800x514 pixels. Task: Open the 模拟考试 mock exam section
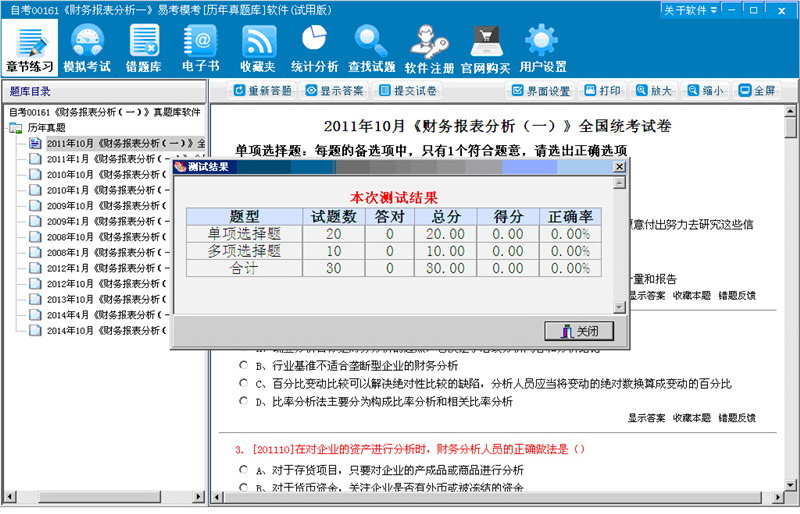pyautogui.click(x=87, y=48)
